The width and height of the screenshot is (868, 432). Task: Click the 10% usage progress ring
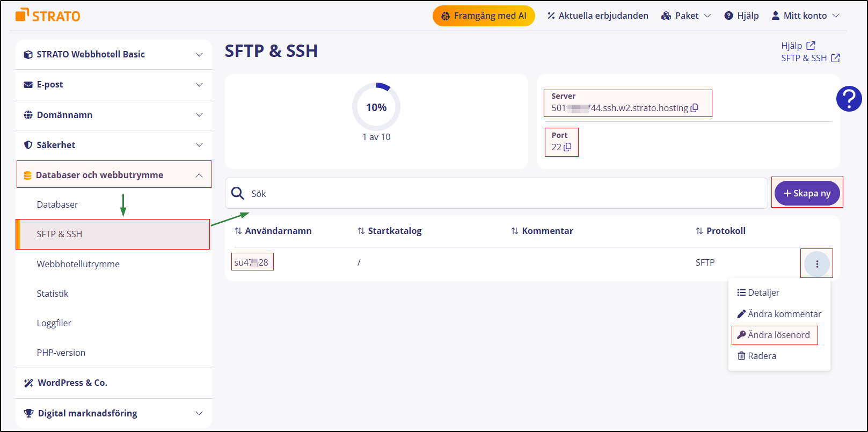click(x=376, y=107)
